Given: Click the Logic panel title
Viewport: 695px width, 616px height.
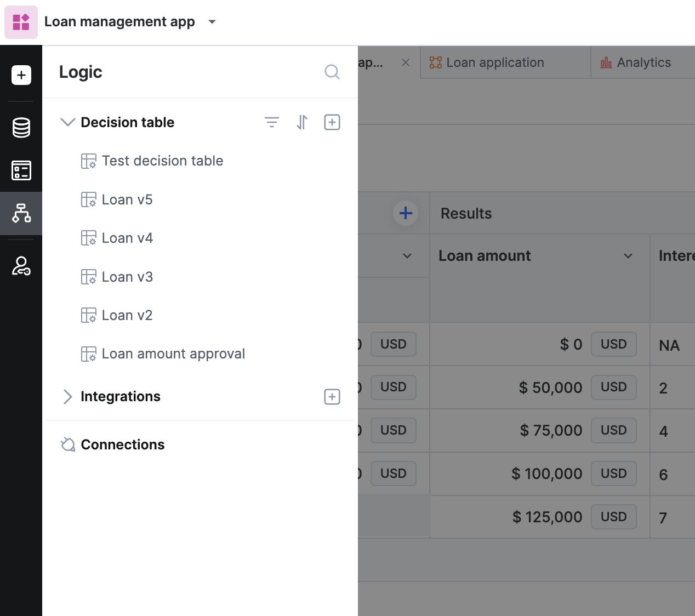Looking at the screenshot, I should click(x=81, y=72).
